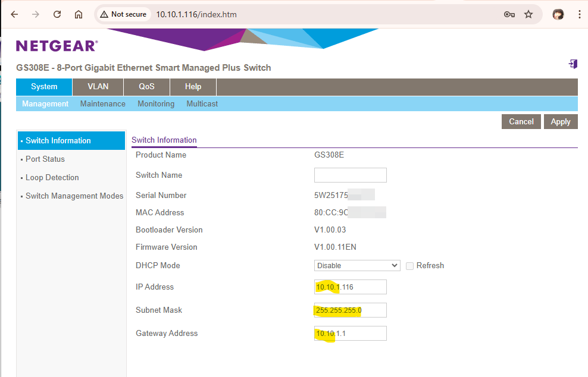Click the Switch Name input field

coord(350,175)
